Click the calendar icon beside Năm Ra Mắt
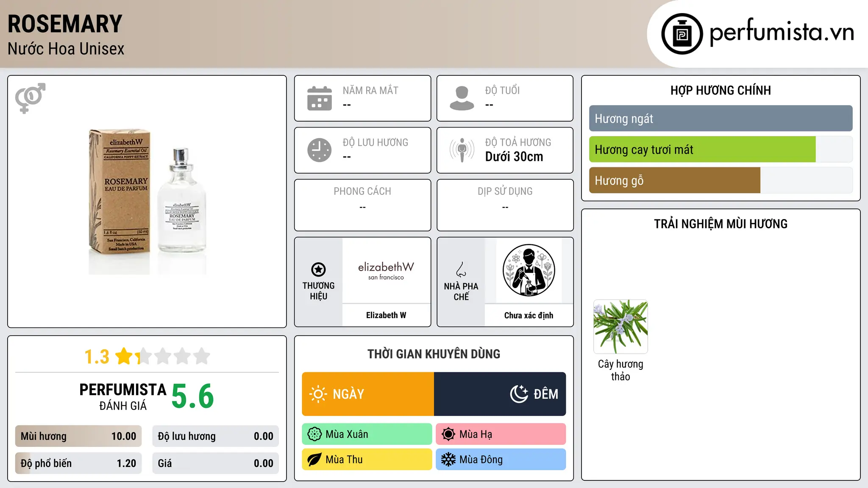Screen dimensions: 868x488 click(320, 98)
